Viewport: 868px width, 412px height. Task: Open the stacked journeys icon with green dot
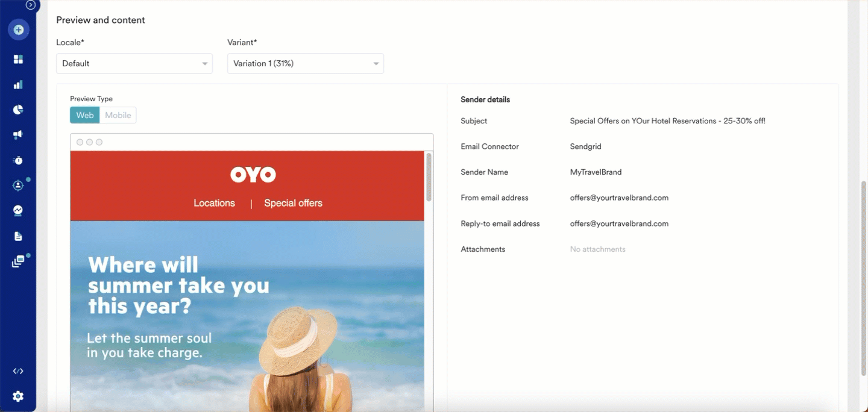pos(18,260)
